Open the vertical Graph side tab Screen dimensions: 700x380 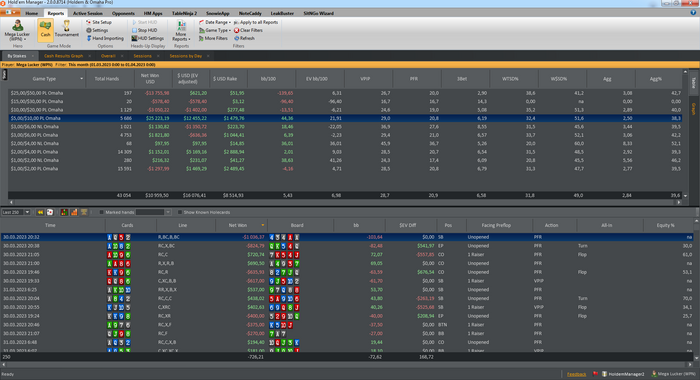click(x=694, y=109)
